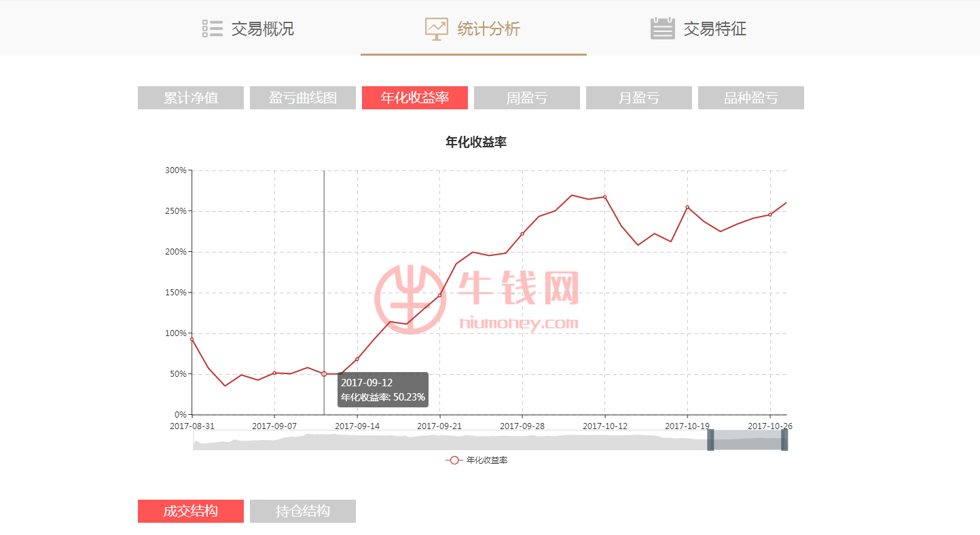Click the 统计分析 chart icon

pyautogui.click(x=436, y=29)
